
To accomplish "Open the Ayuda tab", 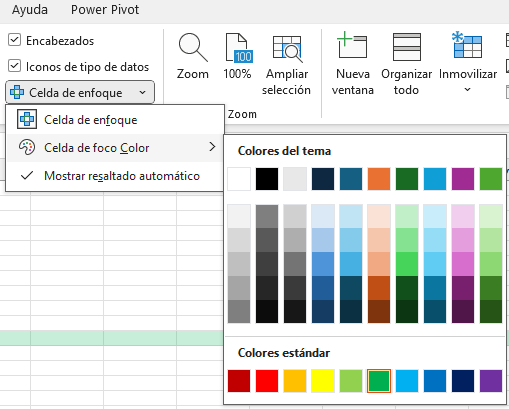I will [30, 10].
